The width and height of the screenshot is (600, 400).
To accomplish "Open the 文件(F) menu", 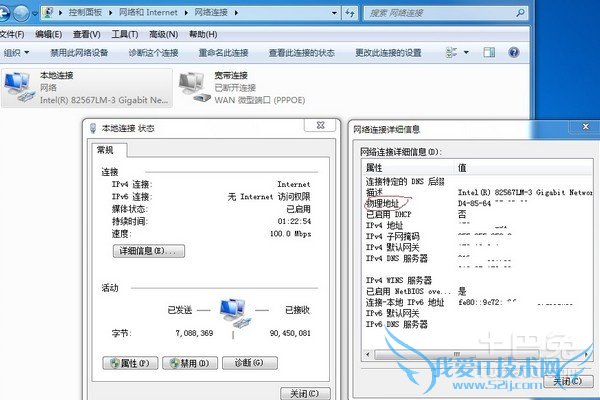I will coord(12,34).
